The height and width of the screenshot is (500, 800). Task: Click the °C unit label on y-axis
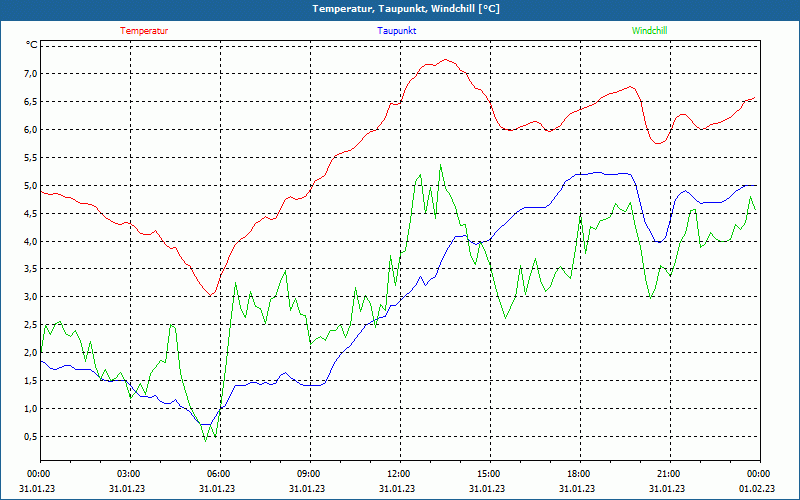[32, 45]
